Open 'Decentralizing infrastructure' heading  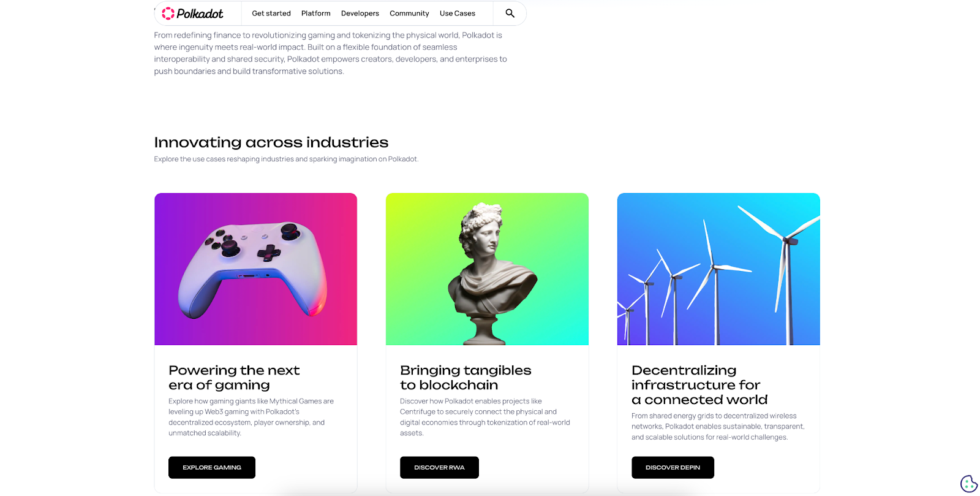pyautogui.click(x=699, y=385)
